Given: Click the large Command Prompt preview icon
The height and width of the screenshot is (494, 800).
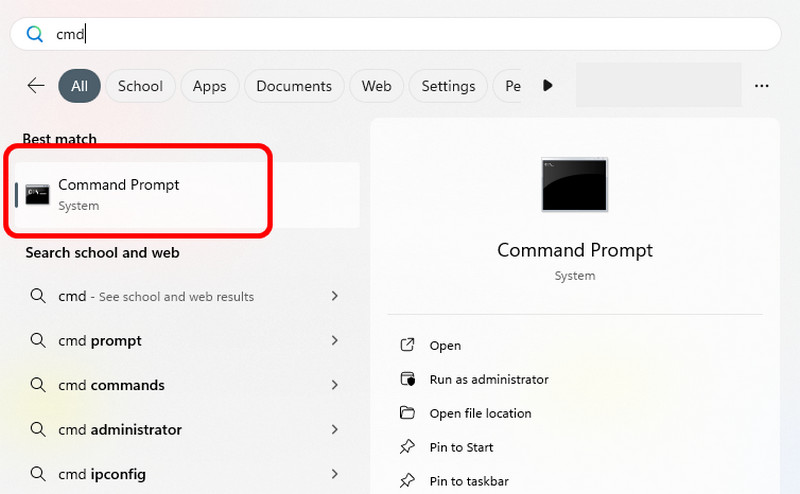Looking at the screenshot, I should coord(574,184).
